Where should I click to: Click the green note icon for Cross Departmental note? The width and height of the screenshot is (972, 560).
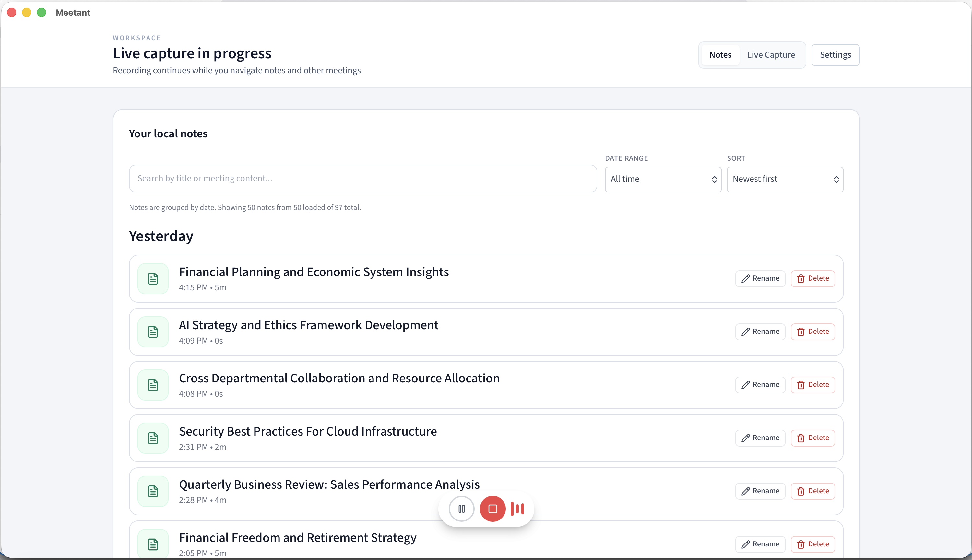(x=153, y=385)
